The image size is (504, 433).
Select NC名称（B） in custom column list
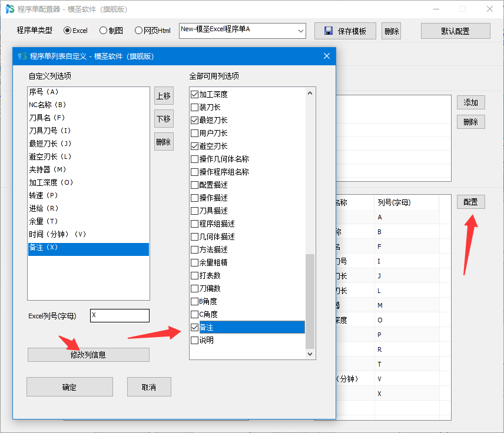click(x=88, y=105)
